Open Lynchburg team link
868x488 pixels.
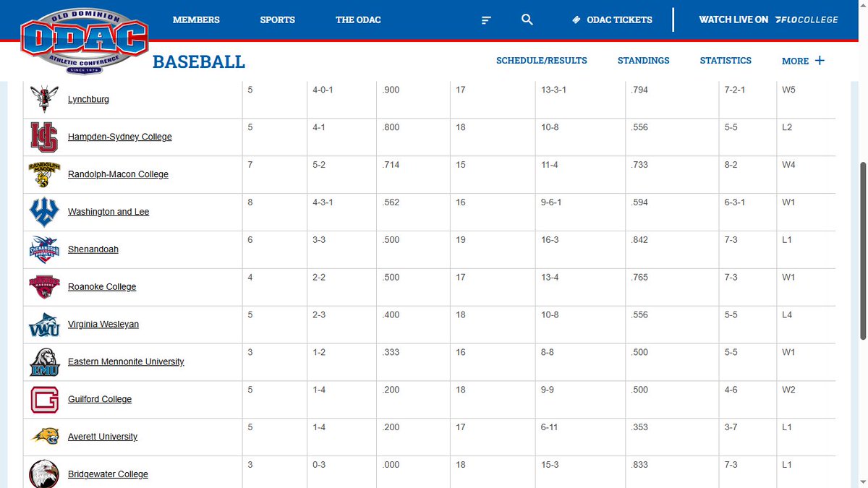coord(88,99)
